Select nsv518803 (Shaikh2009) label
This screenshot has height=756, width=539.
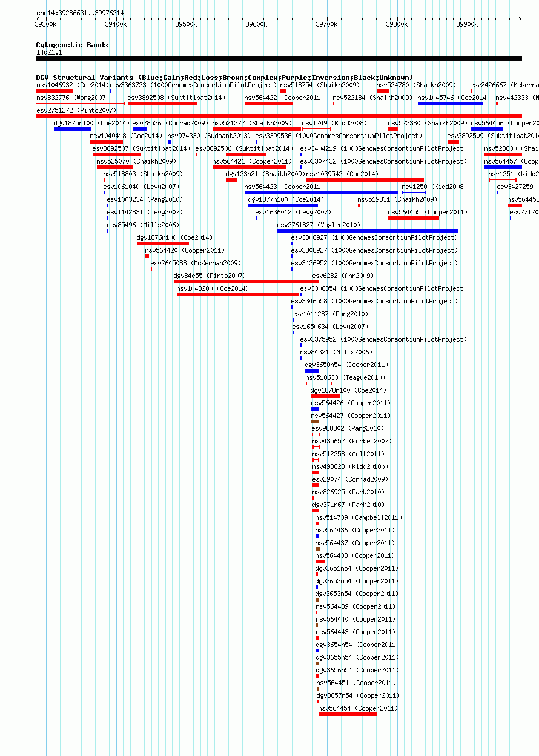[143, 174]
